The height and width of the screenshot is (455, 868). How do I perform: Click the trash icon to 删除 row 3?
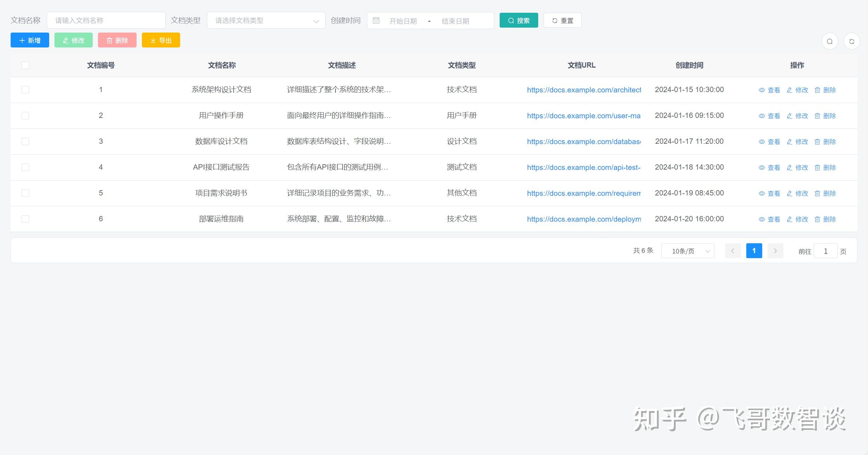click(817, 142)
